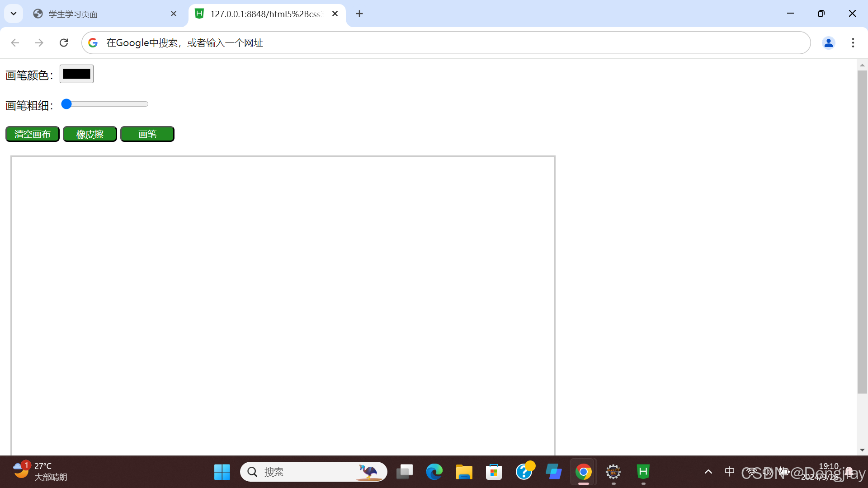Open HBuilder from the taskbar
Viewport: 868px width, 488px height.
coord(643,472)
